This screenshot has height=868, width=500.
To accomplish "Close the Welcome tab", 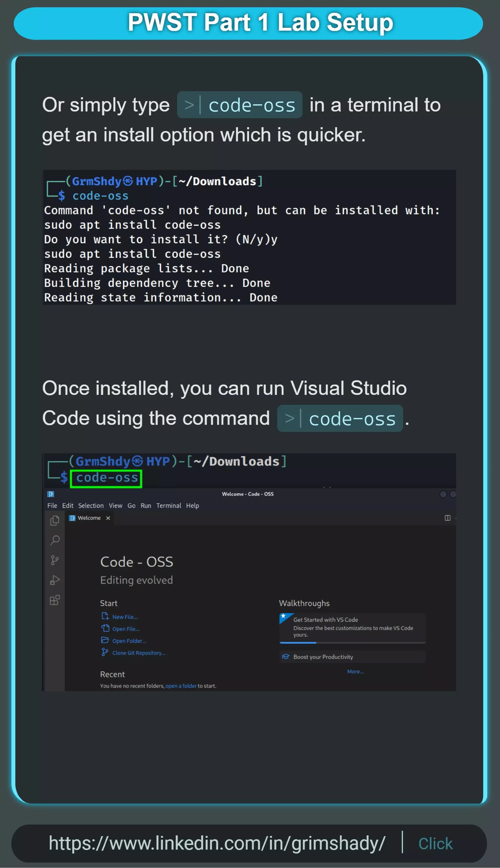I will coord(108,518).
